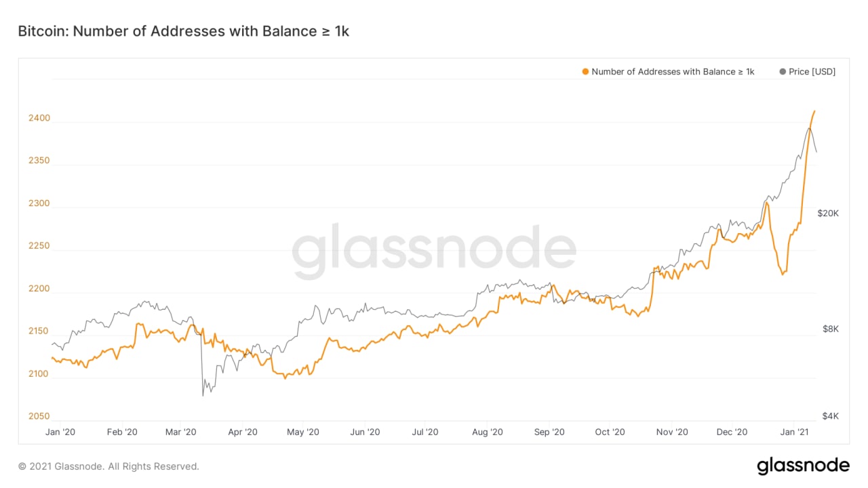
Task: Toggle the 'Price [USD]' legend label
Action: point(812,72)
